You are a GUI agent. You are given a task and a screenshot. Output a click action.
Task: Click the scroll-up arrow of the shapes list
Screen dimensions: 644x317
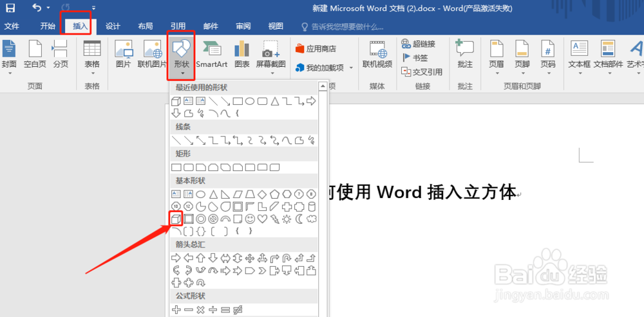323,86
